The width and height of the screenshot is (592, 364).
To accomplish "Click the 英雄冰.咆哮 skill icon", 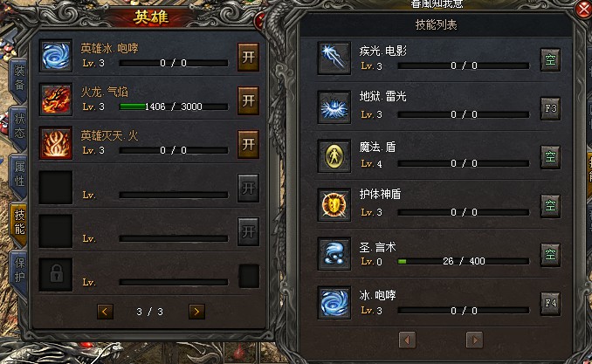I will pyautogui.click(x=56, y=56).
